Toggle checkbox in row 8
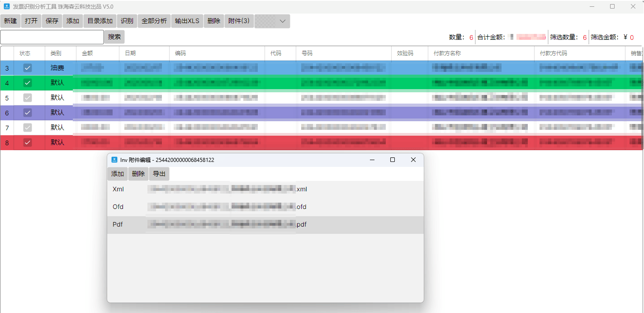Viewport: 644px width, 313px height. point(28,142)
